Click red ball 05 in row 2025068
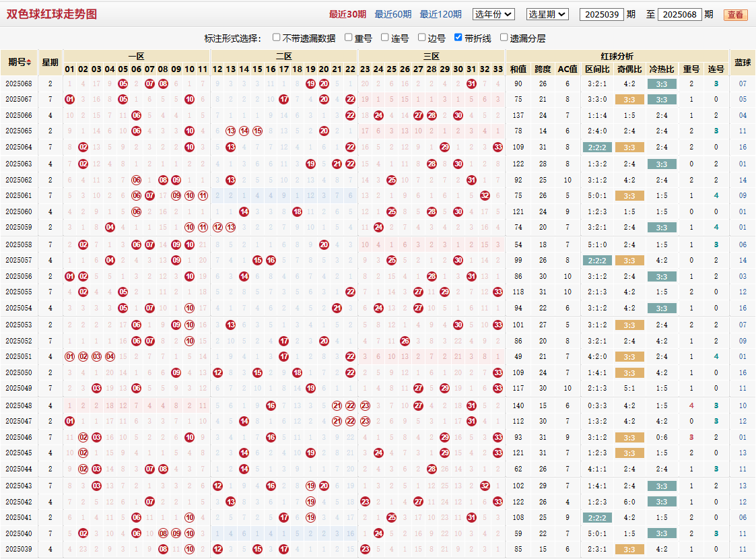This screenshot has height=559, width=756. [123, 84]
